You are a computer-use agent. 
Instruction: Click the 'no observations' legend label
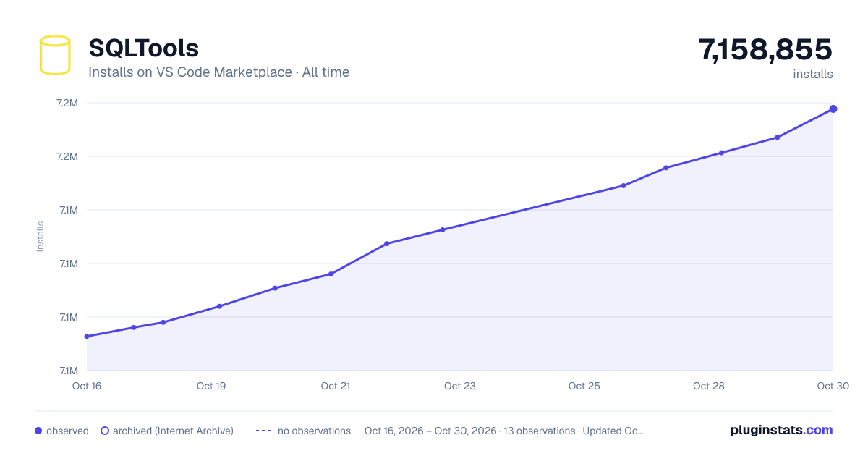point(314,431)
